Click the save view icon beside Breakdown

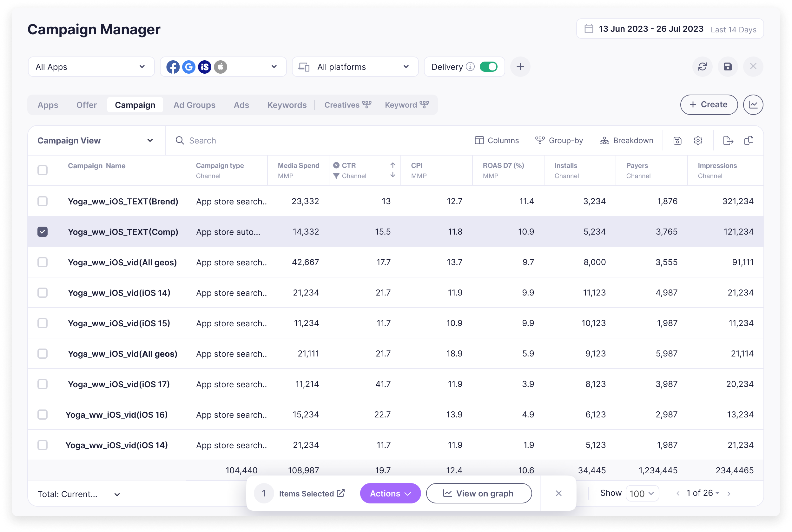pos(677,141)
